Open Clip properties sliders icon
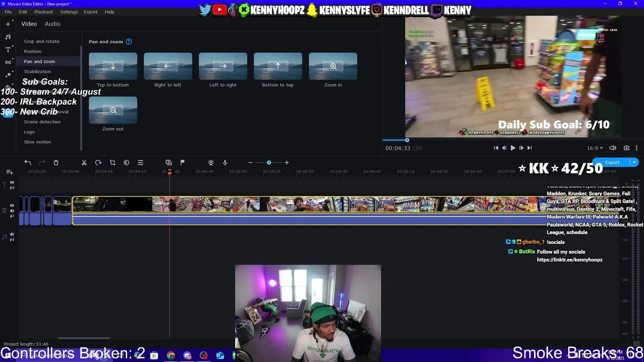This screenshot has height=362, width=644. coord(140,162)
